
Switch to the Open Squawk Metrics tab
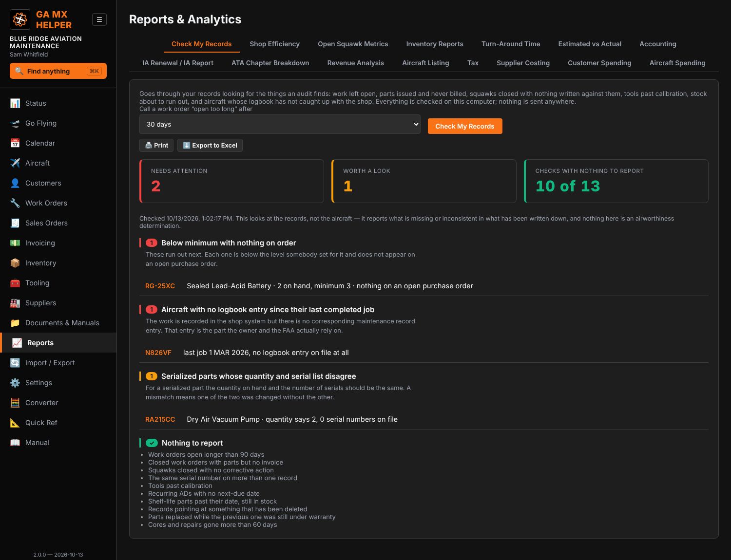click(353, 44)
